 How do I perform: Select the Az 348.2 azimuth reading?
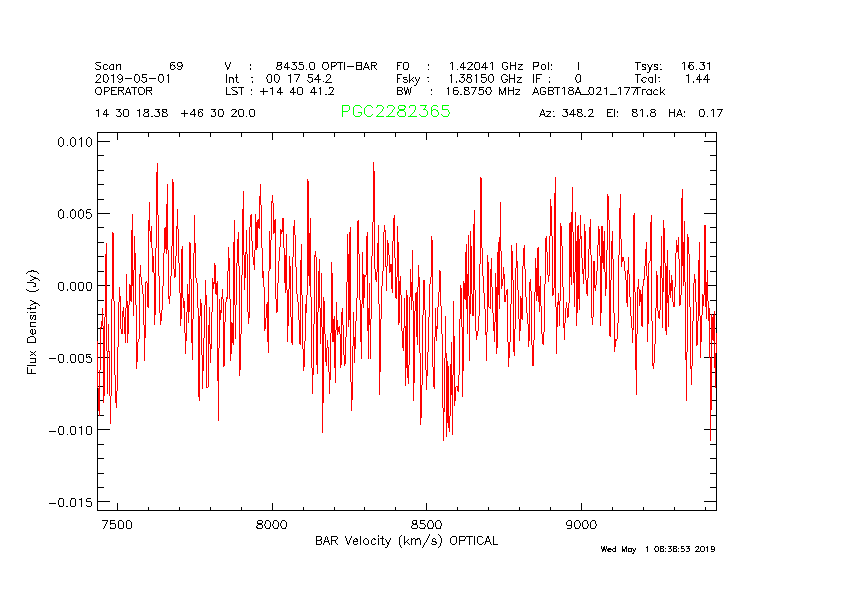point(567,113)
